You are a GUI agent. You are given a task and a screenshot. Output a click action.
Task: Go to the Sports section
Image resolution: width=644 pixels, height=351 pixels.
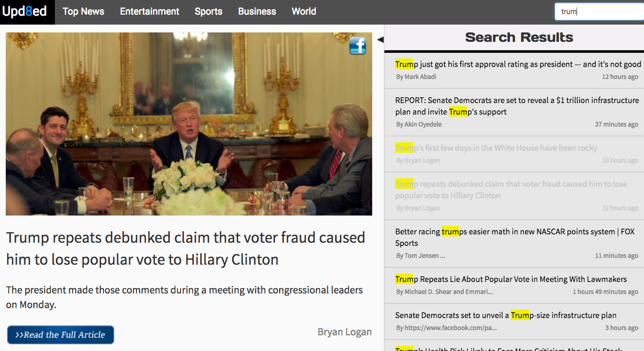209,12
